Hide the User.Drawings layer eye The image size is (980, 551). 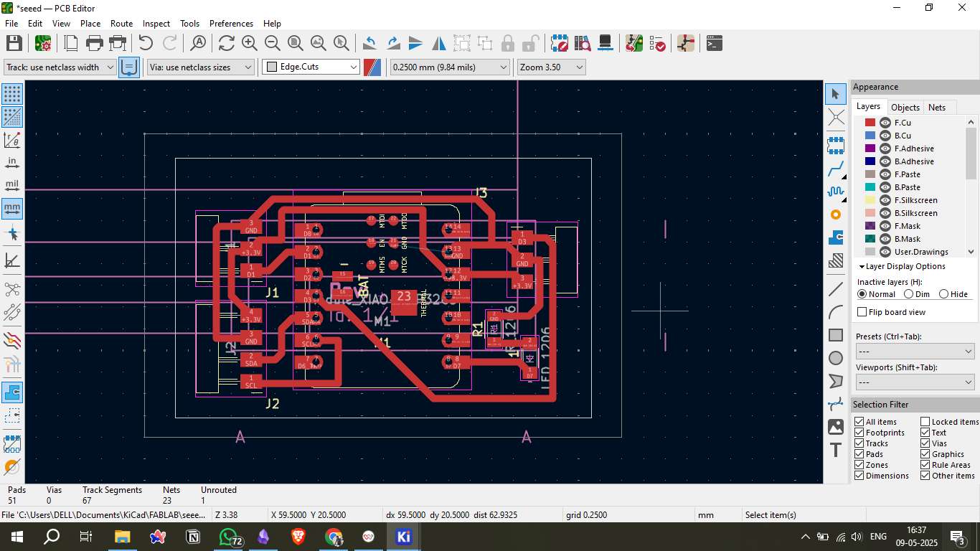click(885, 252)
